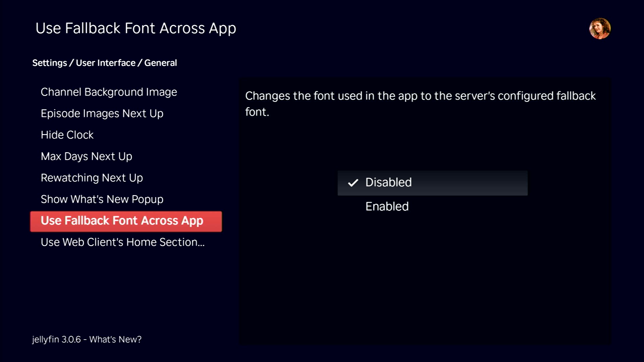Go to Settings in the breadcrumb

tap(50, 63)
